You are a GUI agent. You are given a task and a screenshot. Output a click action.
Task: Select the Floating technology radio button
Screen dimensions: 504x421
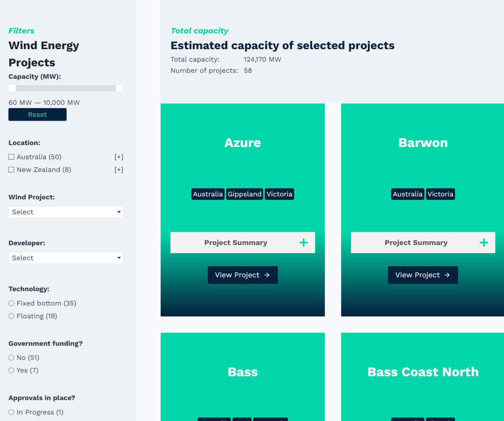(11, 316)
